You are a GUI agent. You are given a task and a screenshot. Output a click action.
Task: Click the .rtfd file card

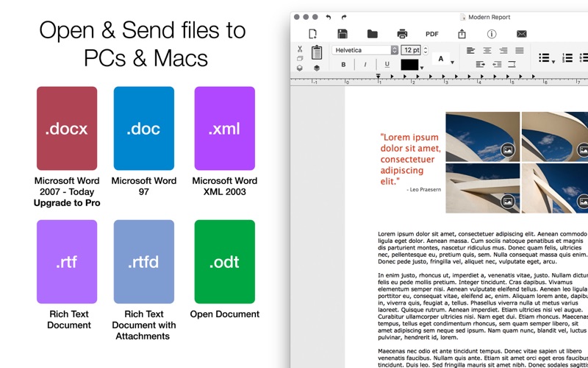143,262
